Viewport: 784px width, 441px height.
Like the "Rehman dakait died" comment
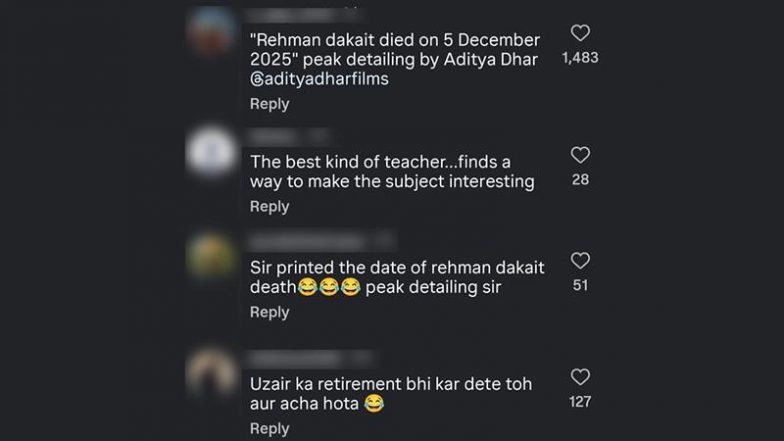(580, 33)
